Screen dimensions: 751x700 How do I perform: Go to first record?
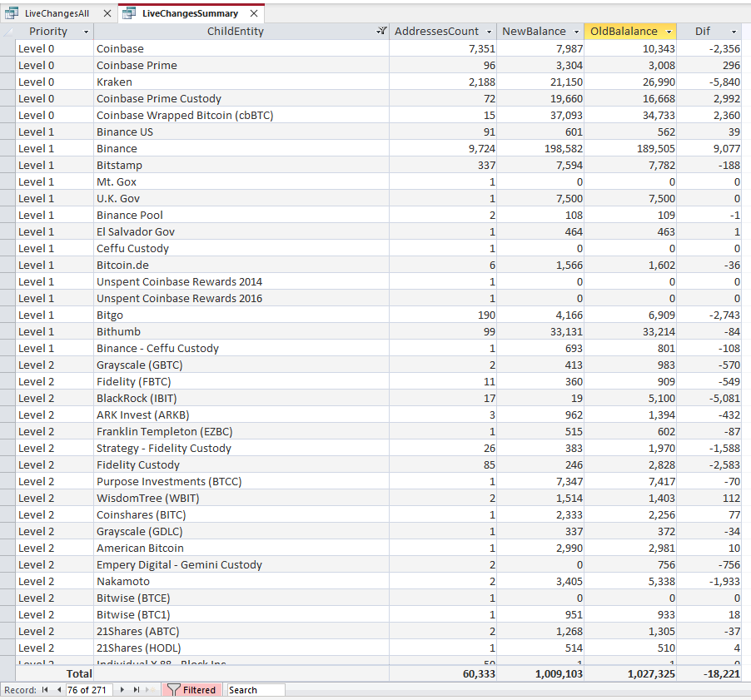pos(45,690)
